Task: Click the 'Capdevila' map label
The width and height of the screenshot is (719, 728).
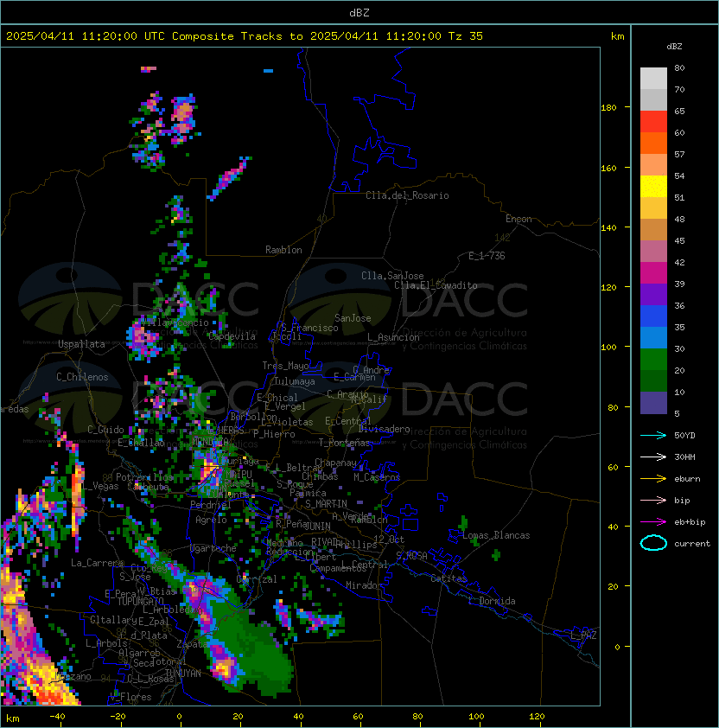Action: click(x=232, y=336)
